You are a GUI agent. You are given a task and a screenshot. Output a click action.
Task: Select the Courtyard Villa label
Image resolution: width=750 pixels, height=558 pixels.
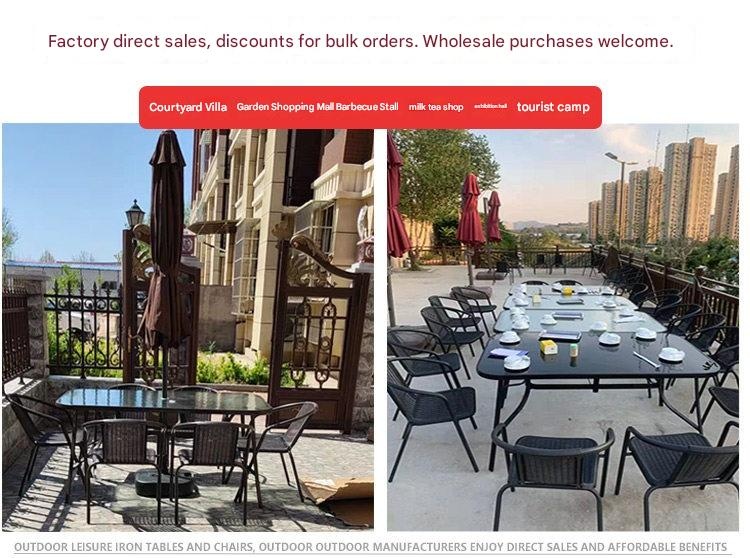click(x=188, y=107)
